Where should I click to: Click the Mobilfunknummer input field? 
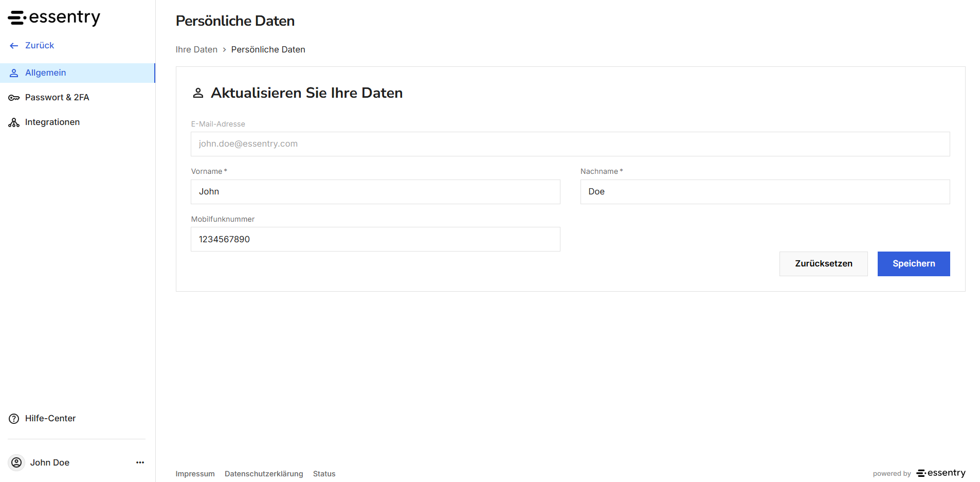[375, 239]
